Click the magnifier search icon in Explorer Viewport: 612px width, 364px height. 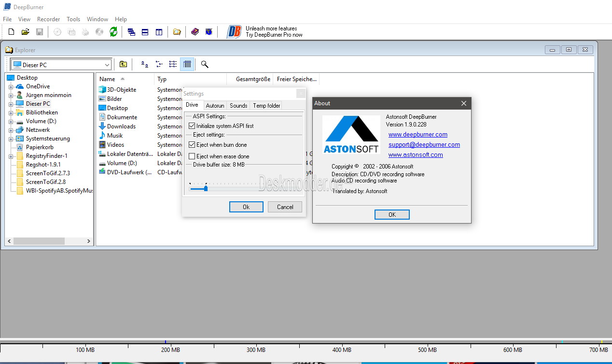(205, 64)
